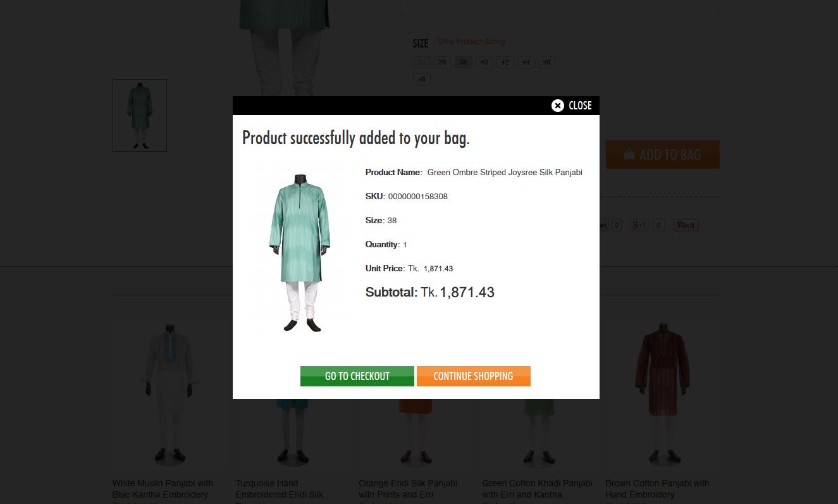Click the green panjabi image in the popup
The image size is (838, 504).
tap(300, 252)
